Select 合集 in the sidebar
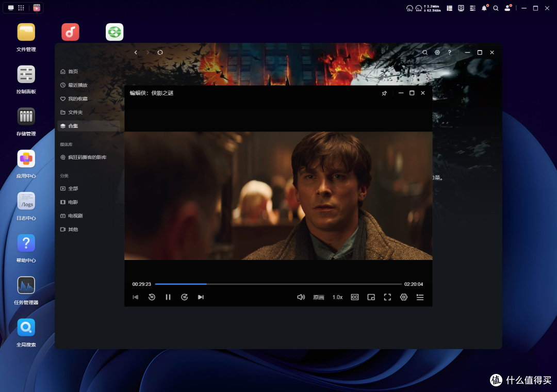The width and height of the screenshot is (557, 392). point(89,126)
